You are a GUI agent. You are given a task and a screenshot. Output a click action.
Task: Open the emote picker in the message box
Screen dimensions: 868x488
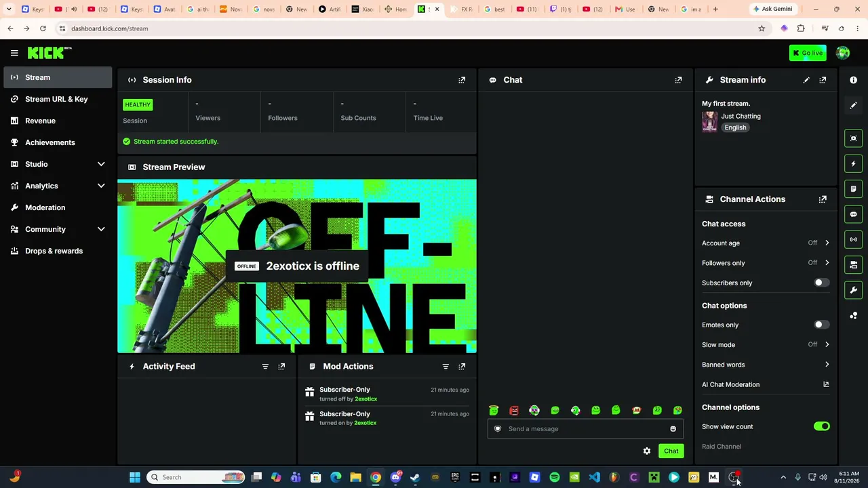pos(673,429)
